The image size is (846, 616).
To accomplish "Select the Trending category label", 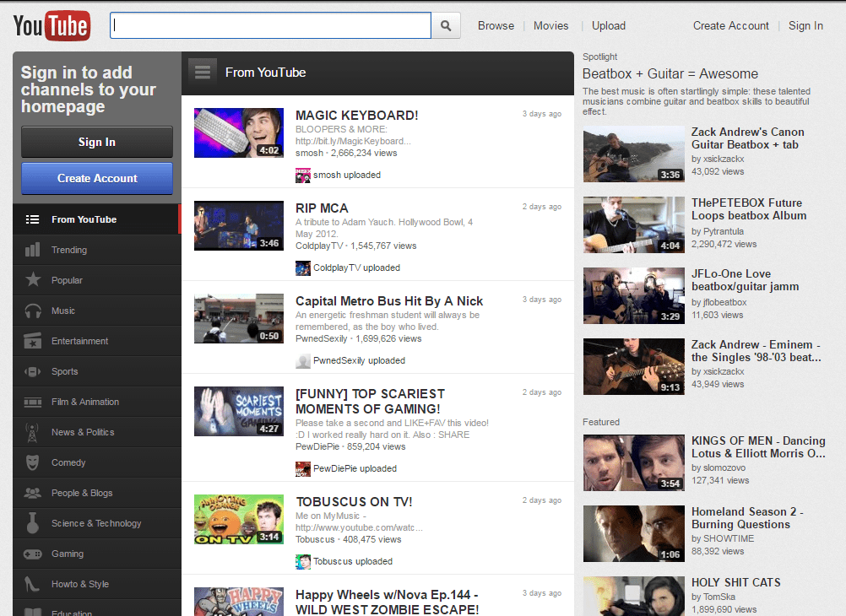I will click(x=69, y=250).
